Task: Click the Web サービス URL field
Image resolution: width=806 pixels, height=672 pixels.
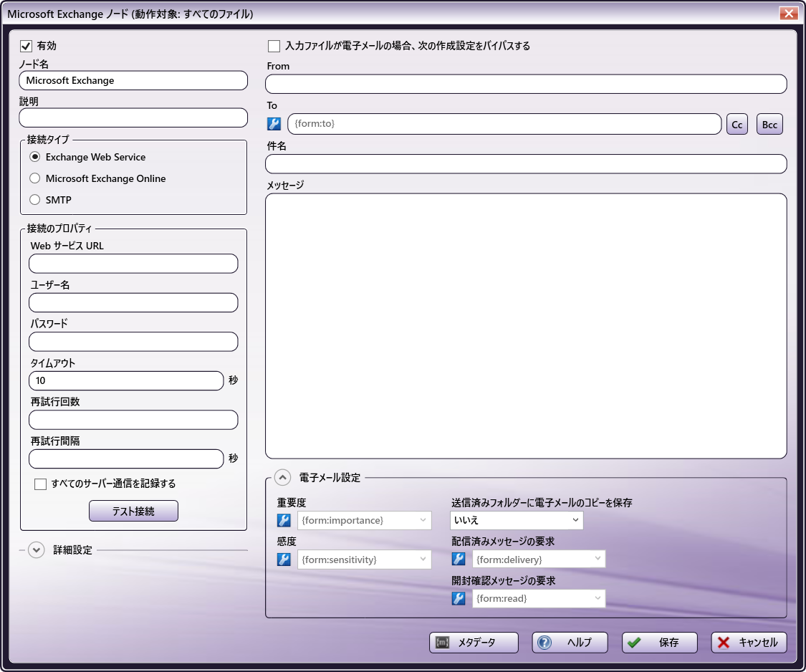Action: tap(133, 264)
